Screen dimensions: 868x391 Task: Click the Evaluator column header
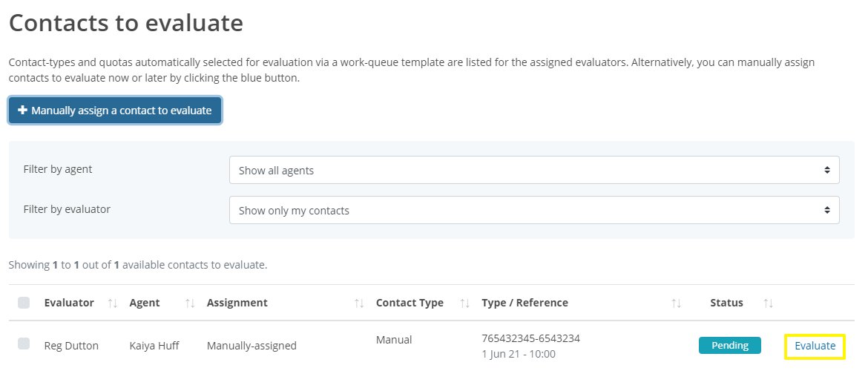pyautogui.click(x=69, y=303)
